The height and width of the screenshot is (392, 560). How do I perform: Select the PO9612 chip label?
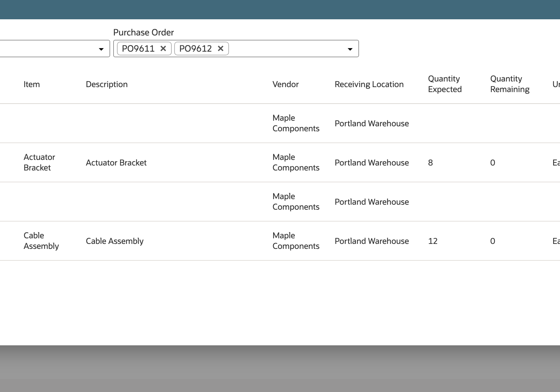(195, 49)
